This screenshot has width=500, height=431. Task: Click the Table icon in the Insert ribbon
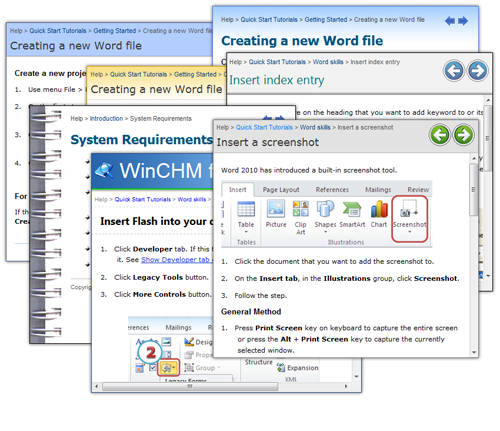pos(246,209)
